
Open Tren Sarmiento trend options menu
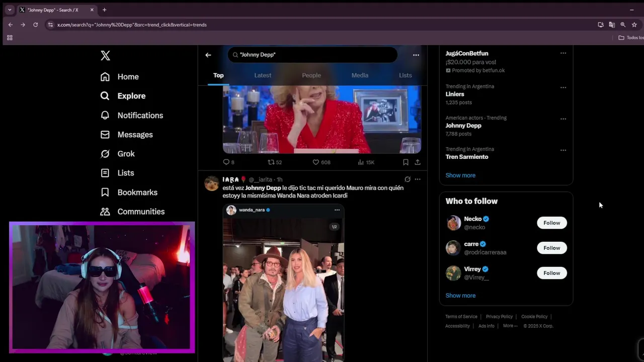pos(563,150)
